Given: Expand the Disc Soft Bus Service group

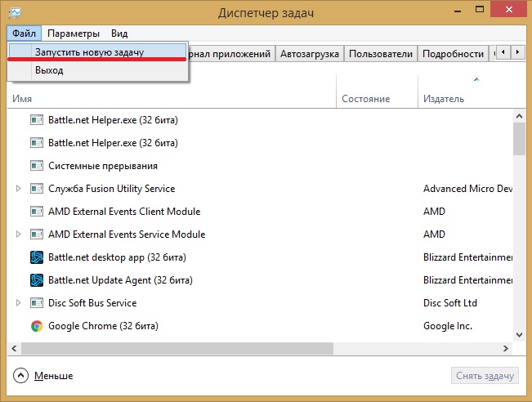Looking at the screenshot, I should [x=18, y=303].
